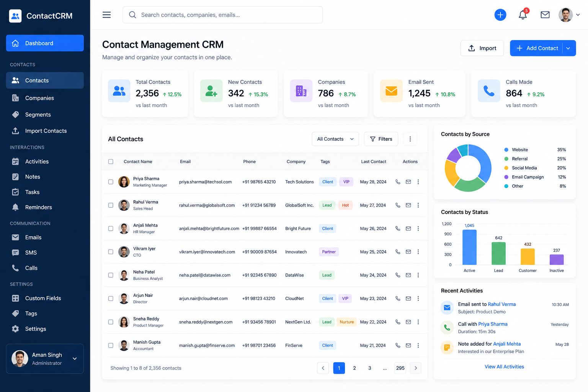
Task: Click the Website blue legend dot
Action: point(506,150)
